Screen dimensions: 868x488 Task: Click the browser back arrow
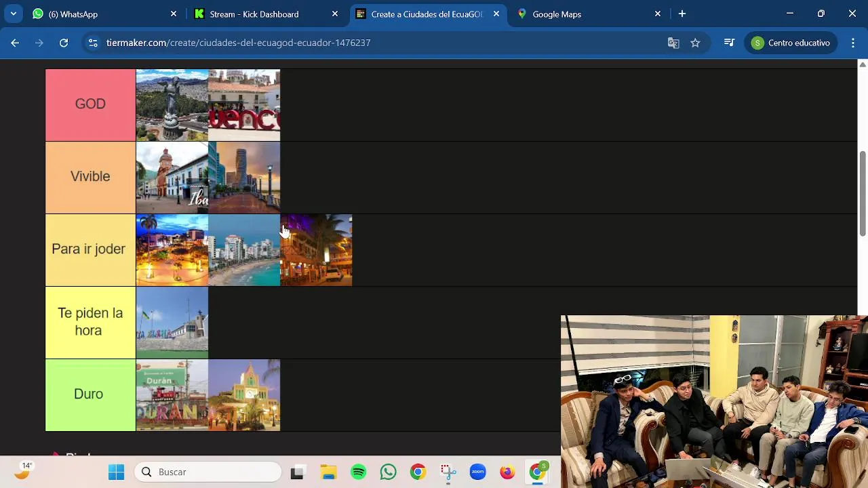pos(15,43)
